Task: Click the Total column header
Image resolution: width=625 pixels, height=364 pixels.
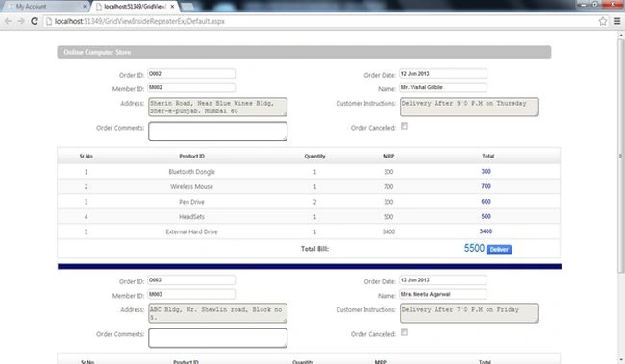Action: 487,157
